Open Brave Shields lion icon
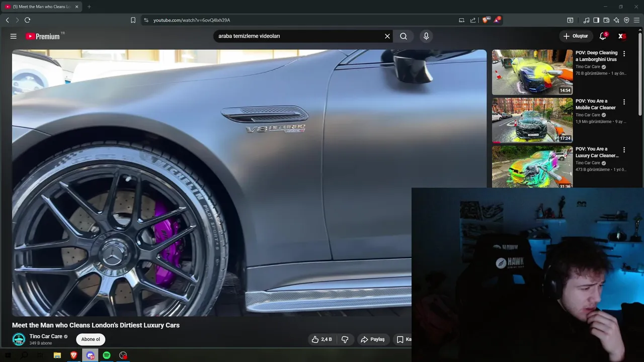This screenshot has height=362, width=644. click(x=486, y=20)
